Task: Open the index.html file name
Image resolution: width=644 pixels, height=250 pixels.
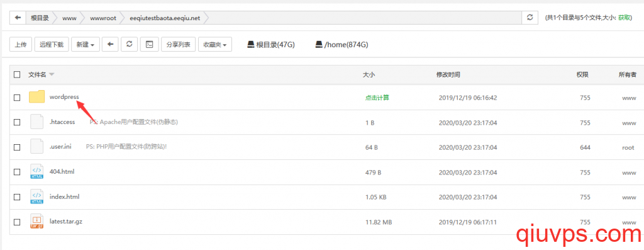Action: (x=64, y=196)
